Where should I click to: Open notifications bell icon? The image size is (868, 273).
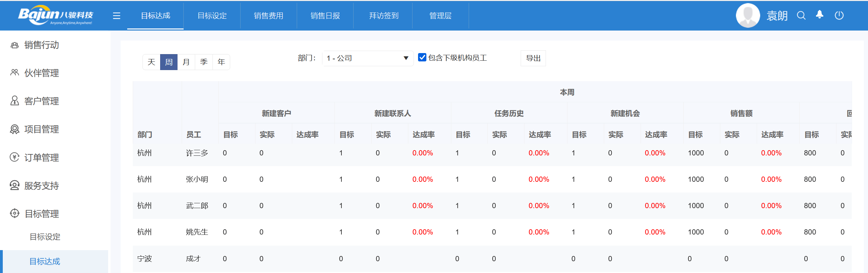click(819, 15)
